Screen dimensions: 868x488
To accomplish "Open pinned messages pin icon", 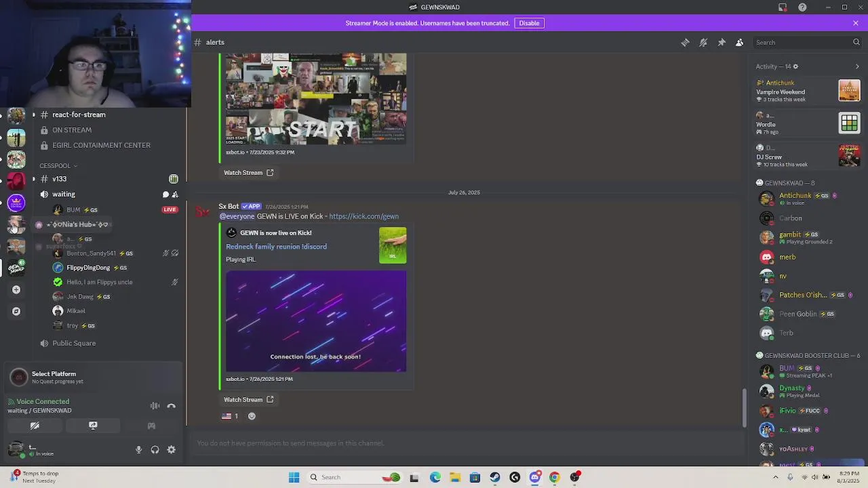I will pos(722,42).
